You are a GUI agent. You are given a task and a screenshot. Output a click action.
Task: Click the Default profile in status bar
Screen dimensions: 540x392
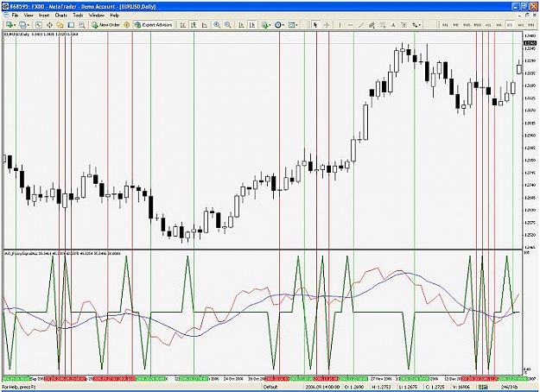click(x=270, y=387)
